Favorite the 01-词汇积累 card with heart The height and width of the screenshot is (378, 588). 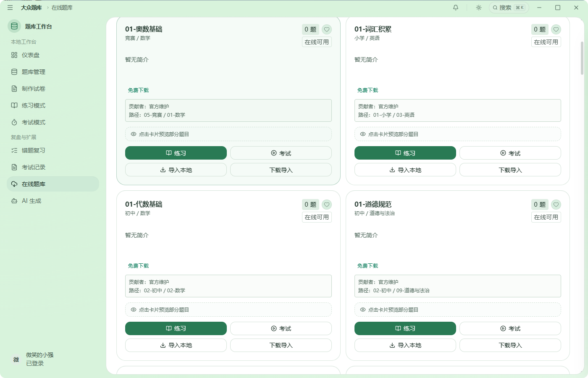556,29
